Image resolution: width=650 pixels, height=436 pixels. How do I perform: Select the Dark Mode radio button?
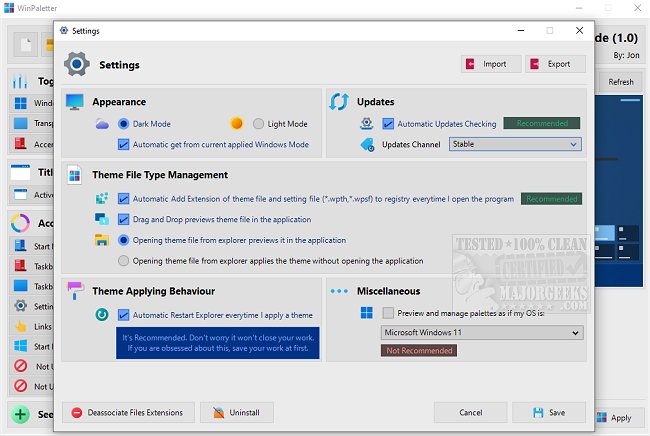[123, 124]
